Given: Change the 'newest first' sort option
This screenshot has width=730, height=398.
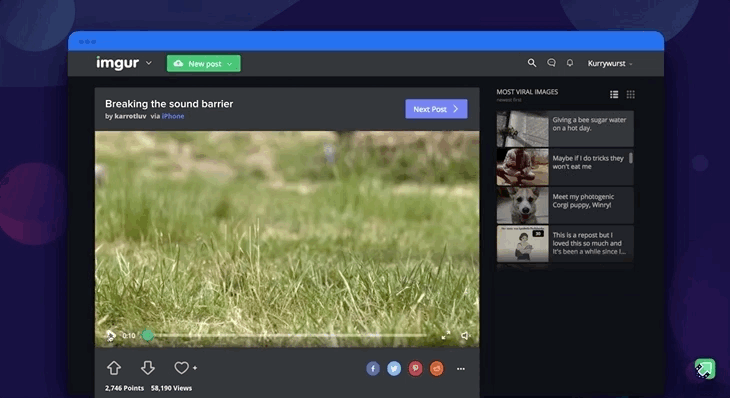Looking at the screenshot, I should (509, 100).
